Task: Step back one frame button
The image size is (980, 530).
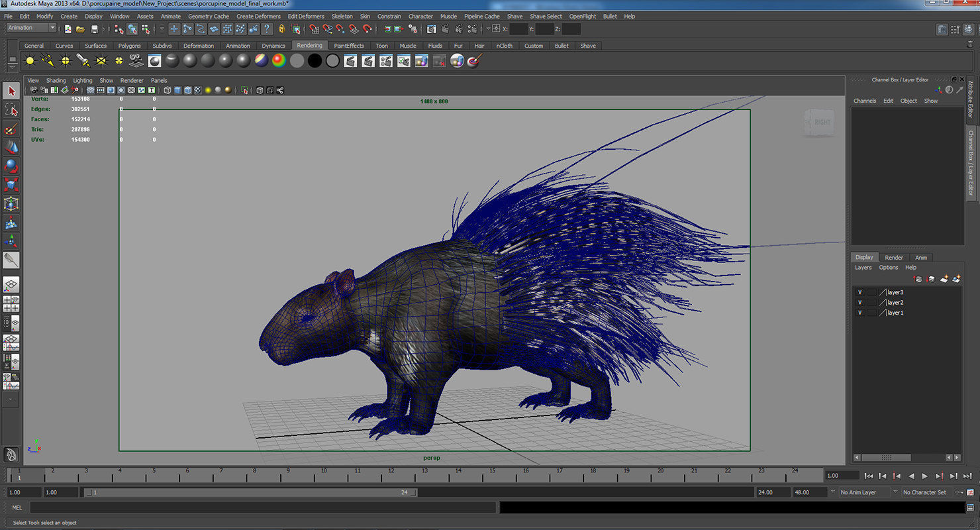Action: coord(883,476)
